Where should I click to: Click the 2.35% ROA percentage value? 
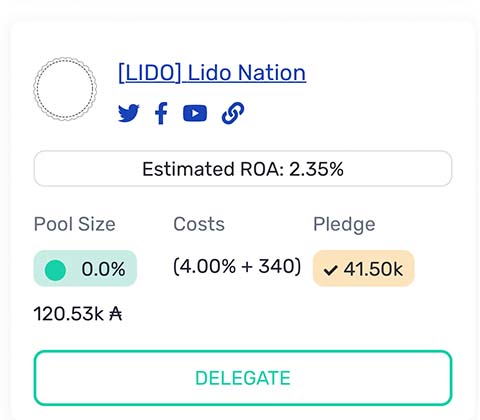coord(316,169)
